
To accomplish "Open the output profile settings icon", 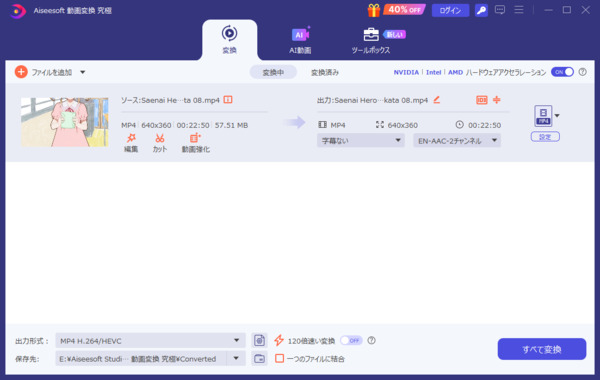I will pos(259,340).
